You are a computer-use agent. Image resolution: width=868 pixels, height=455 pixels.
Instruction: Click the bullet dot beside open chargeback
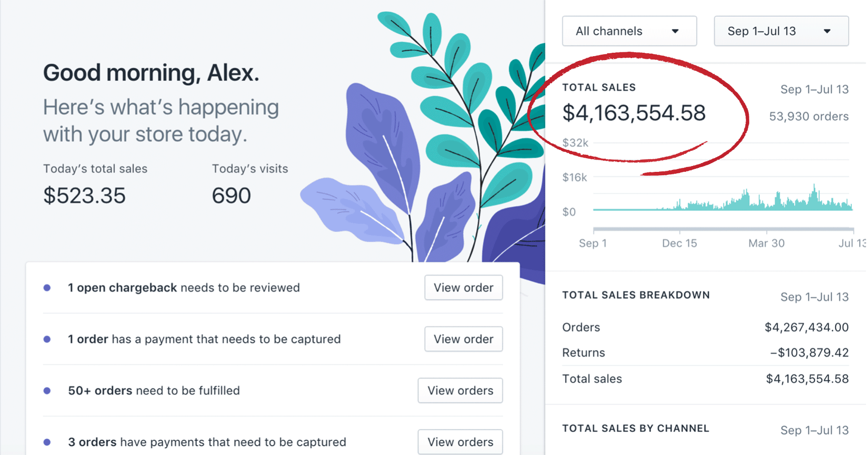(47, 288)
